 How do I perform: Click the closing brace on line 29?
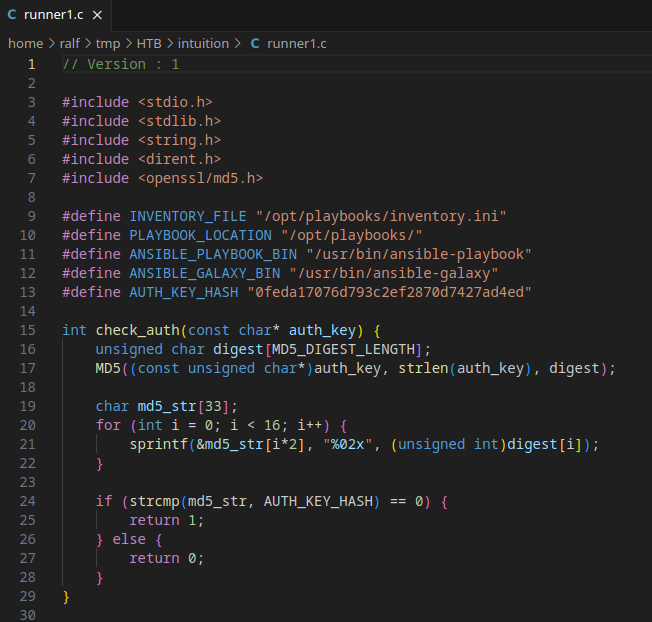(66, 597)
